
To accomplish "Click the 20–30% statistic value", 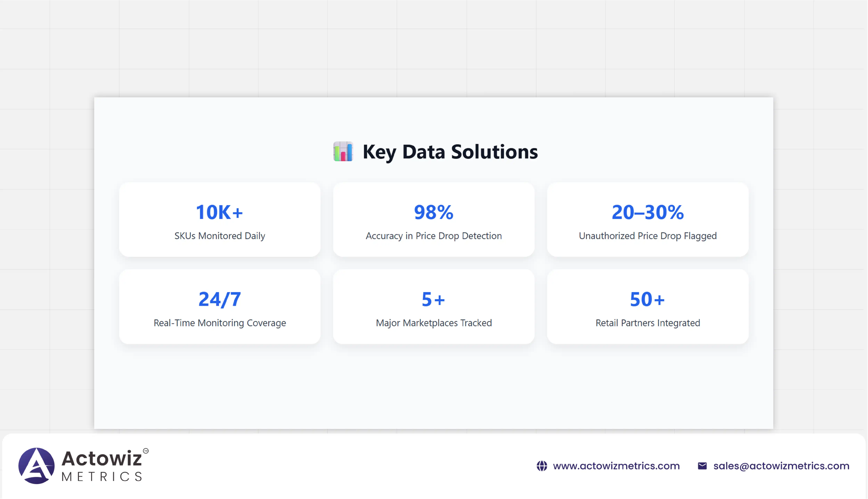I will tap(648, 212).
